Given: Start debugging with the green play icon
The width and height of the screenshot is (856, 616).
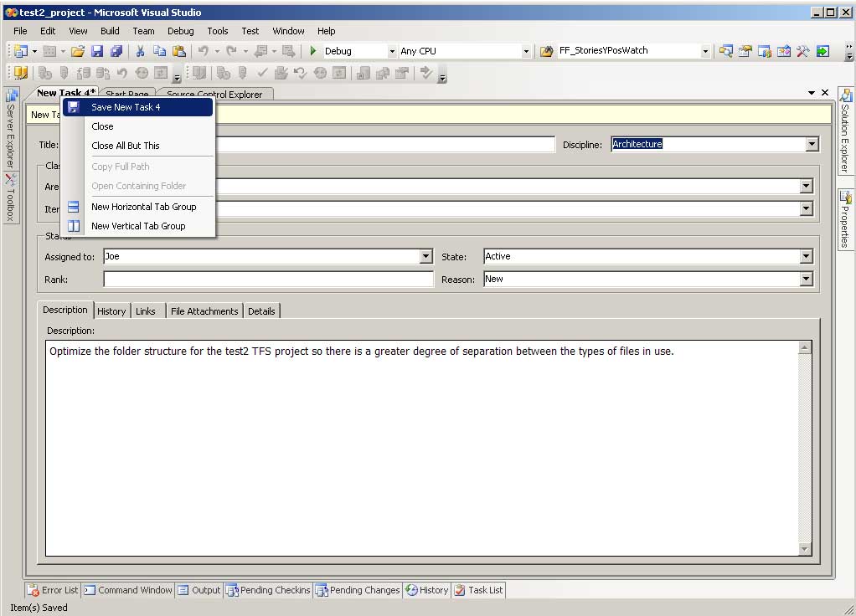Looking at the screenshot, I should point(312,51).
